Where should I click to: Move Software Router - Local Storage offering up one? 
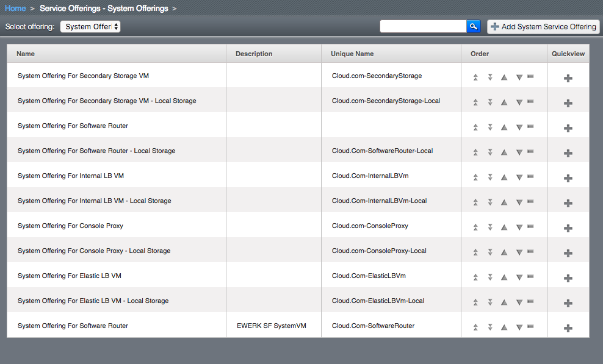pyautogui.click(x=504, y=152)
